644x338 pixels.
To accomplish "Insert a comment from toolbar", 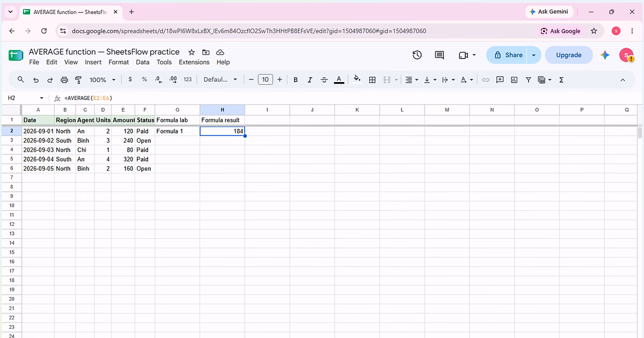I will point(500,79).
